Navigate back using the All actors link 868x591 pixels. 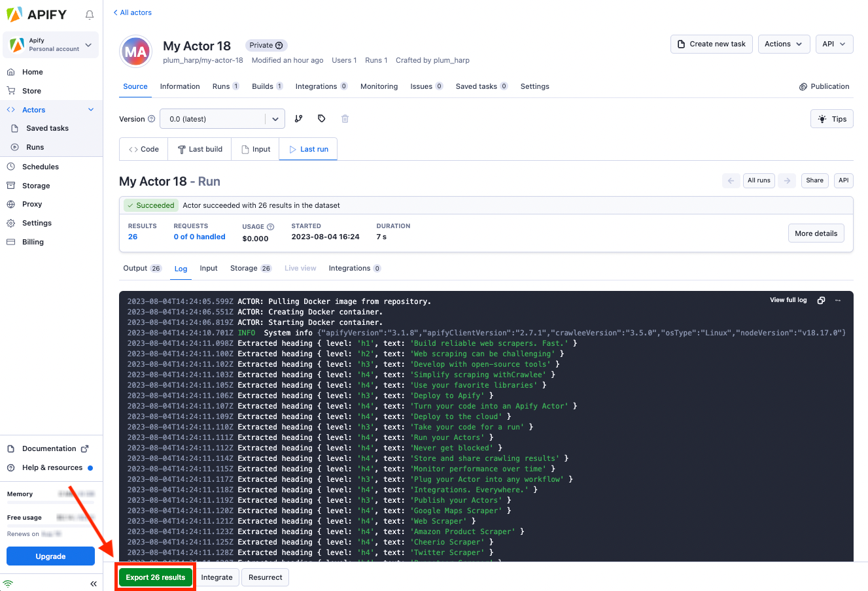[x=133, y=12]
